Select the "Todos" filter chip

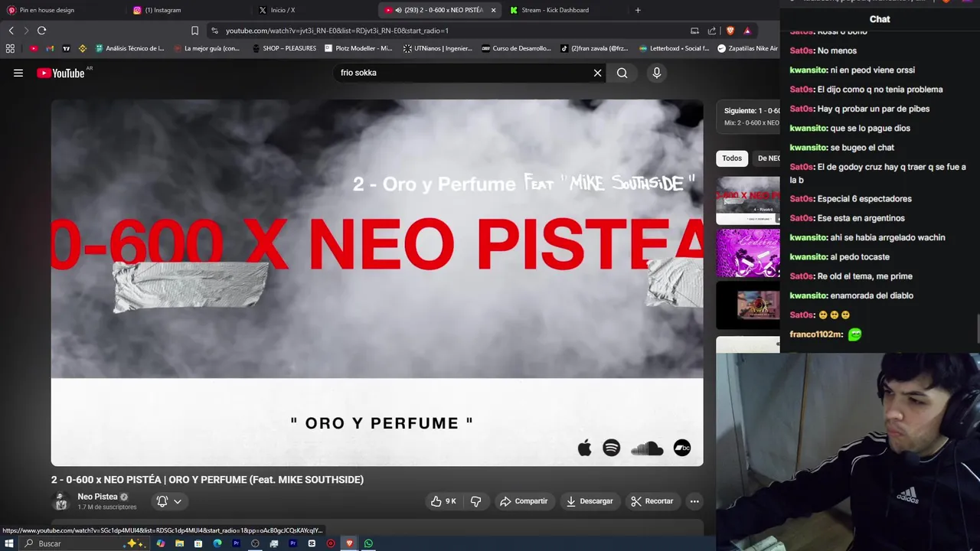click(732, 158)
